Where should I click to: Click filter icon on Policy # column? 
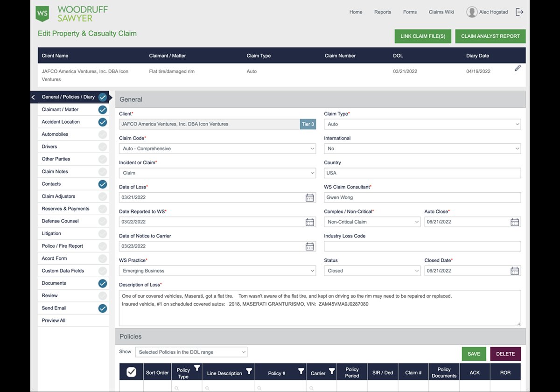[301, 371]
